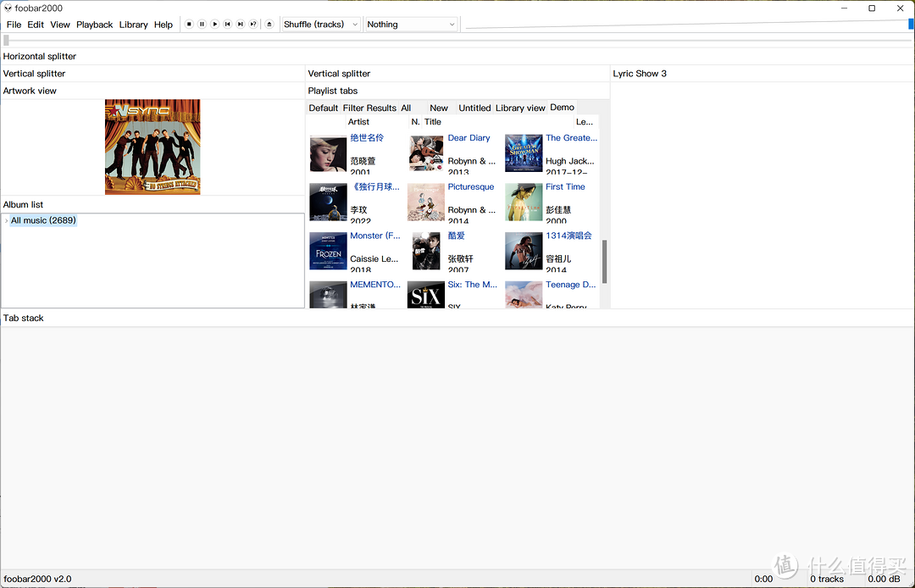
Task: Switch to Filter Results playlist tab
Action: (369, 108)
